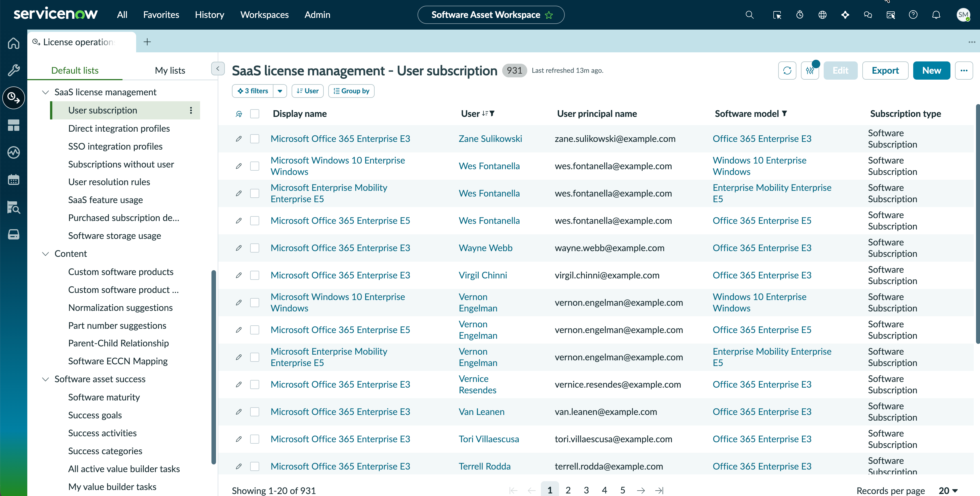Screen dimensions: 980x496
Task: Add a new tab with plus
Action: coord(147,42)
